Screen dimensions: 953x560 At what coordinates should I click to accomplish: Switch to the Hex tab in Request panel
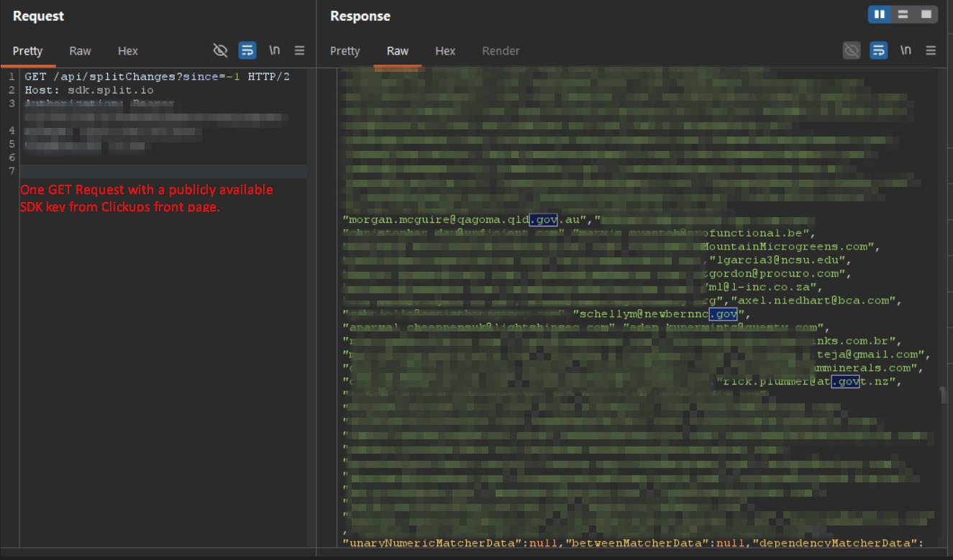(127, 51)
